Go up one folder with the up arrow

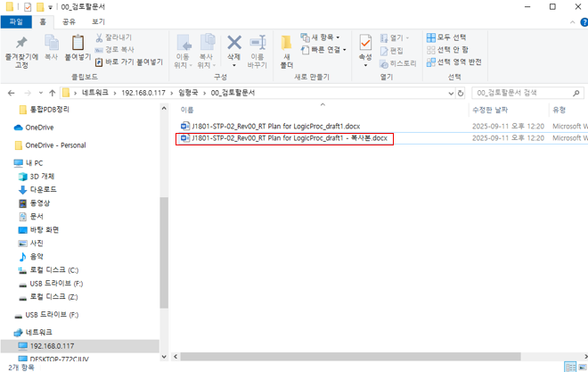[x=53, y=93]
